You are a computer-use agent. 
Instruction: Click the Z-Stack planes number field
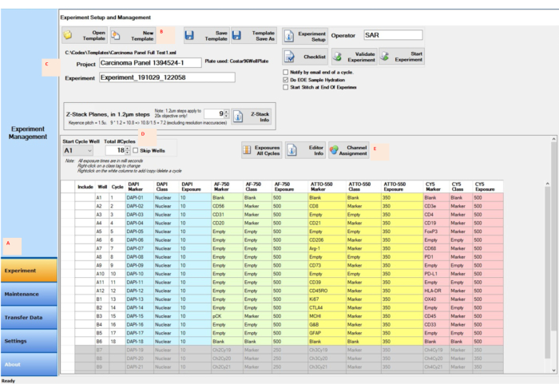[214, 114]
